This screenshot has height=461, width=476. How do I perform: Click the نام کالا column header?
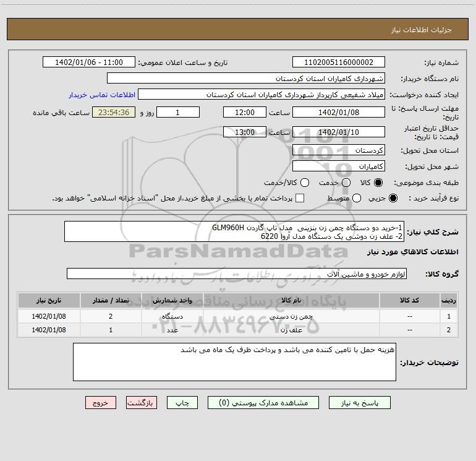pyautogui.click(x=291, y=300)
